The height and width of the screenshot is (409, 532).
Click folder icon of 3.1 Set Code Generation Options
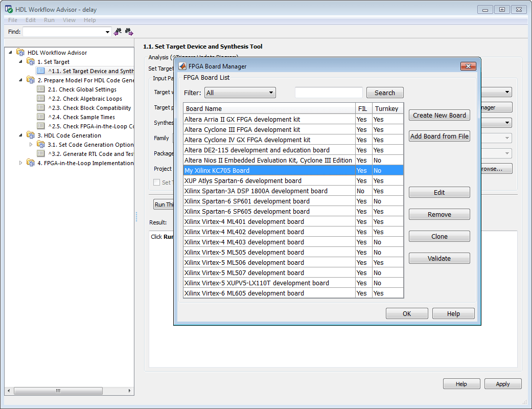click(x=41, y=144)
